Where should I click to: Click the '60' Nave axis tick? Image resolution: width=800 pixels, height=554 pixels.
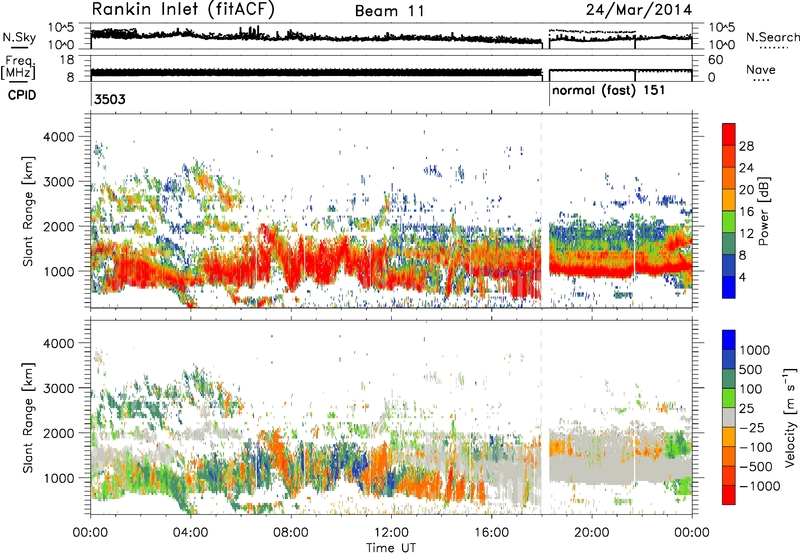[715, 60]
